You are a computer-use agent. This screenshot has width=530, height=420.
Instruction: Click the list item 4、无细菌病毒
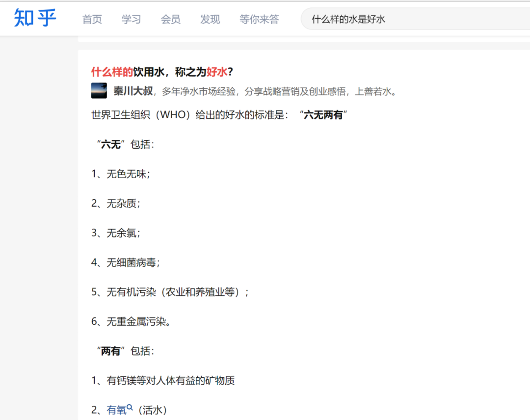pyautogui.click(x=126, y=262)
